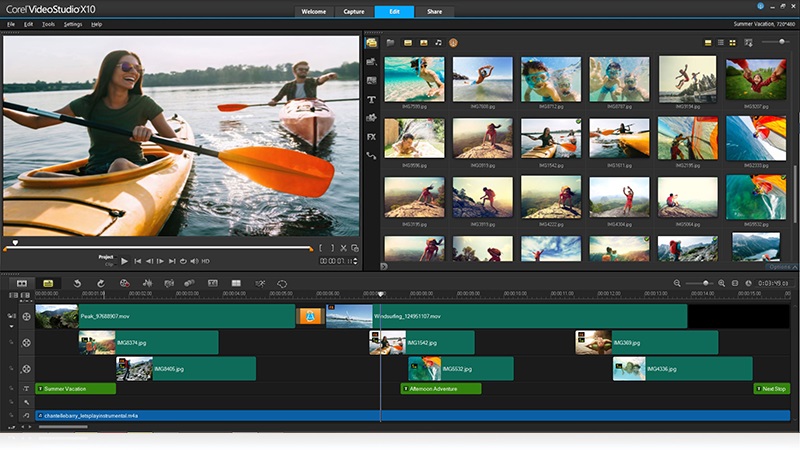
Task: Click the Redo arrow in timeline toolbar
Action: click(x=100, y=283)
